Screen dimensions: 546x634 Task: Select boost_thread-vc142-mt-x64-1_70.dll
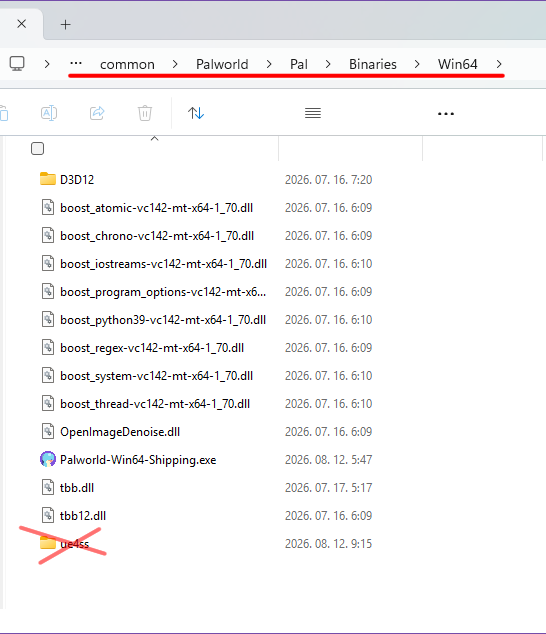point(155,404)
